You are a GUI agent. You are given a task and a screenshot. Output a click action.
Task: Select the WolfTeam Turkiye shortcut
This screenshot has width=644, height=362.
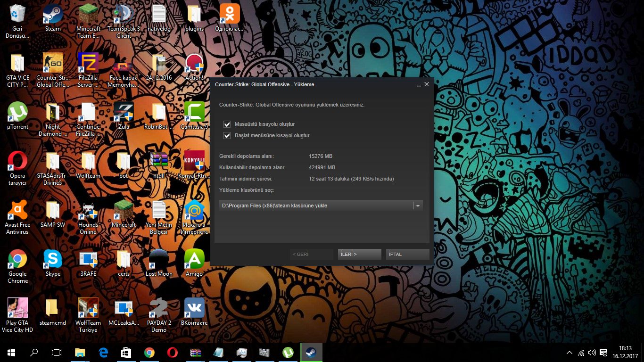coord(88,315)
